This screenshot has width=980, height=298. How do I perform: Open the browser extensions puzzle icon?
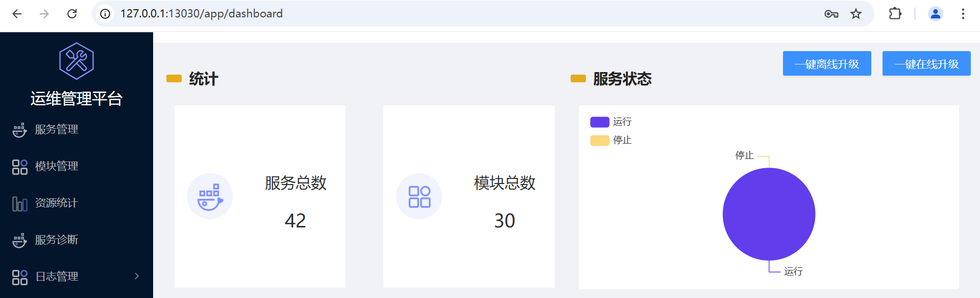click(895, 14)
